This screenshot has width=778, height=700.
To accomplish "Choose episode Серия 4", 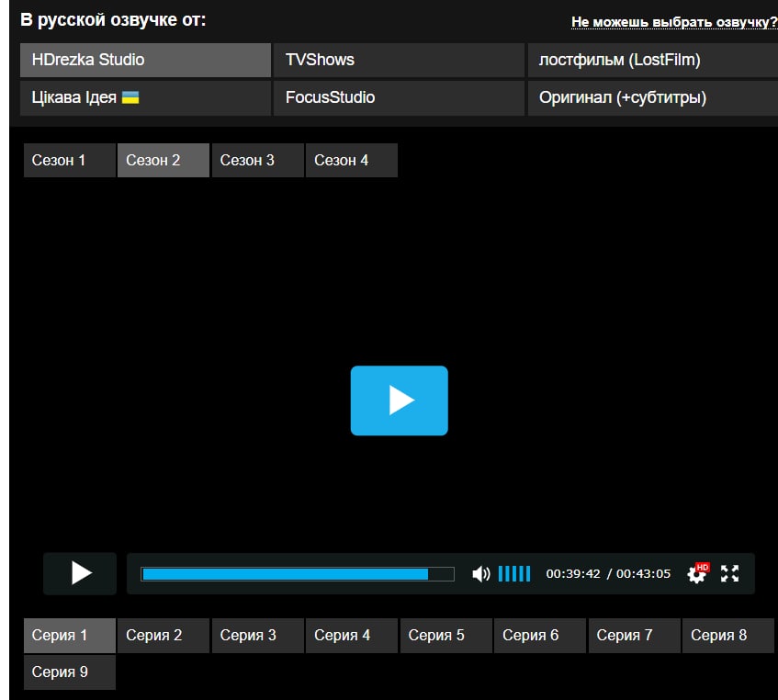I will (x=352, y=636).
